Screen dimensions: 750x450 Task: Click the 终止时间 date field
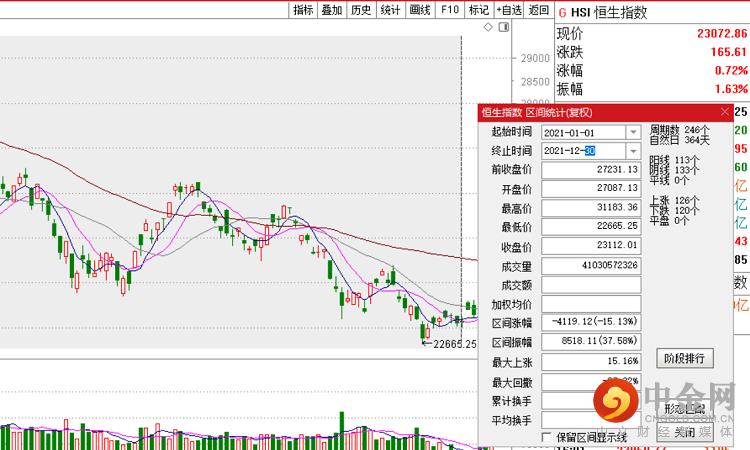[584, 151]
